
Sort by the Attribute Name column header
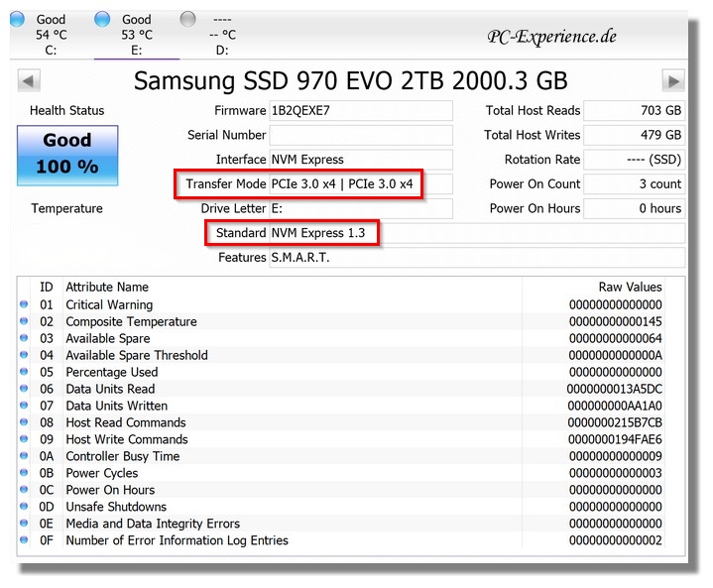point(107,287)
